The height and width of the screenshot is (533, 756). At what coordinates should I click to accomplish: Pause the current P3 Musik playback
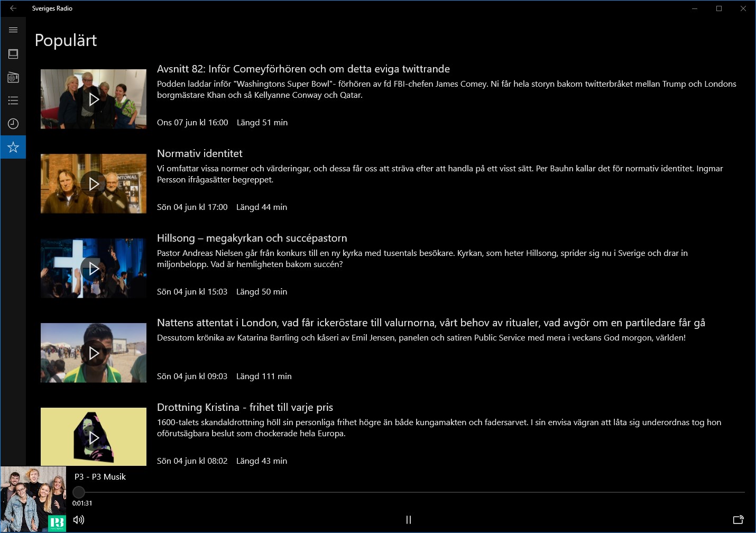tap(408, 520)
